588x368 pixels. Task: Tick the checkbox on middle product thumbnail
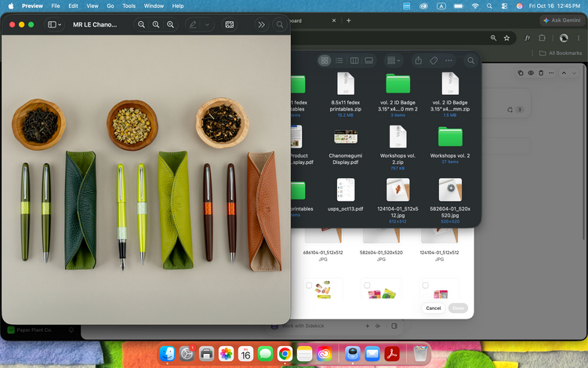367,286
